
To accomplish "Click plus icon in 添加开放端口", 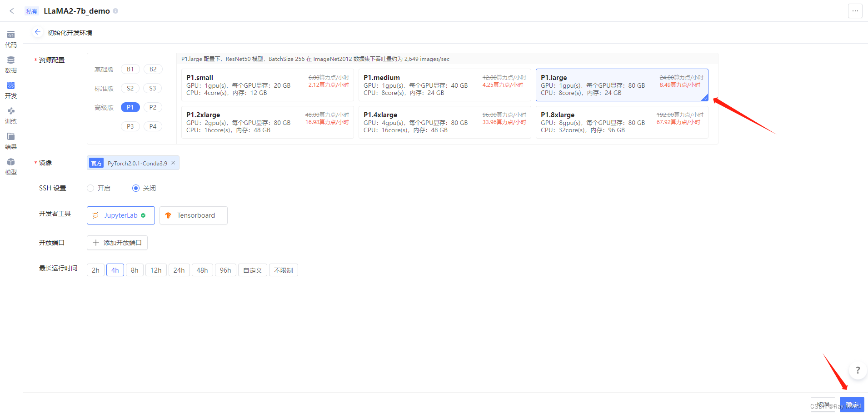I will (96, 243).
